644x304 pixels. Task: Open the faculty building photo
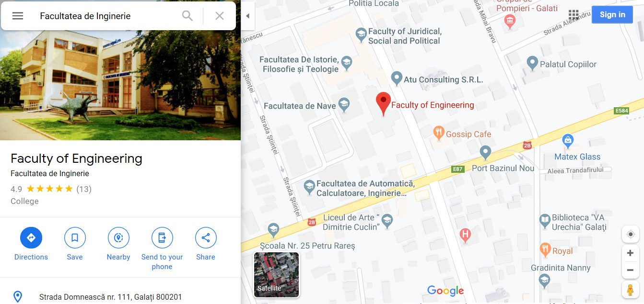120,85
